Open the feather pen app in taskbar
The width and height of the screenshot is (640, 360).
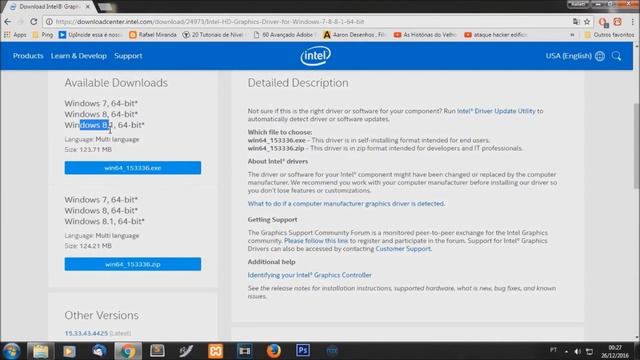pyautogui.click(x=186, y=351)
